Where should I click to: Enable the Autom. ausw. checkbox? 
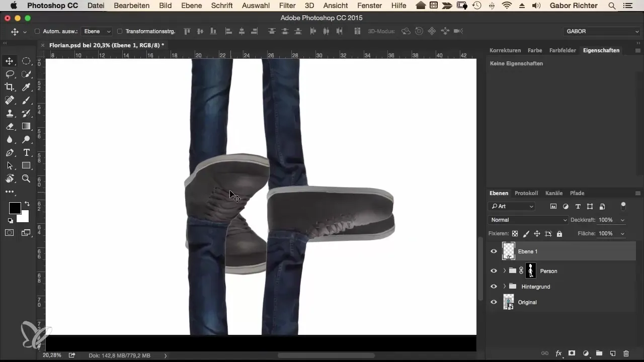pyautogui.click(x=37, y=31)
